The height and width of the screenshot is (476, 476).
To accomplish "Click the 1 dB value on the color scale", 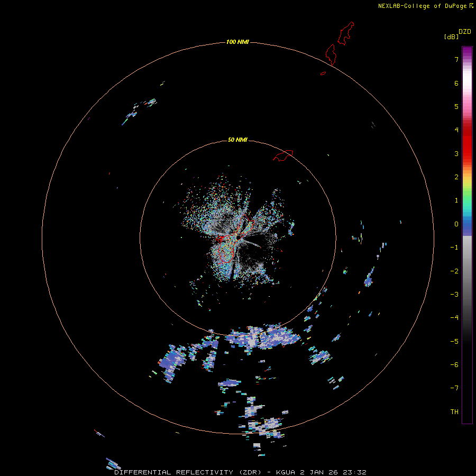I will 456,200.
